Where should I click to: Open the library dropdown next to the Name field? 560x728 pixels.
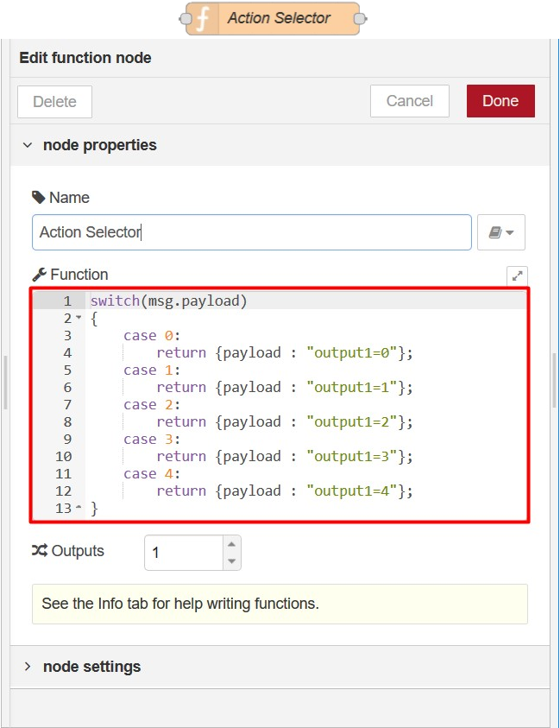[x=510, y=233]
